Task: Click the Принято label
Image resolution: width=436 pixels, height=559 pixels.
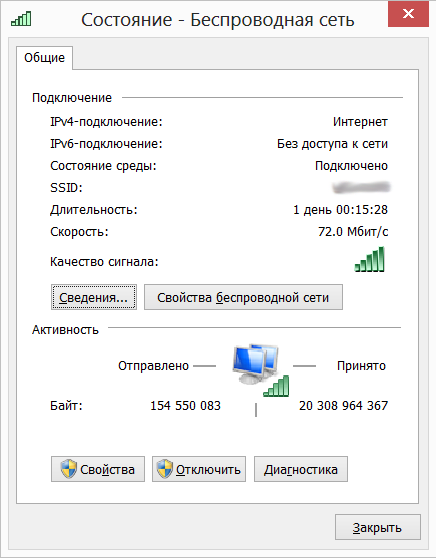Action: [x=361, y=366]
